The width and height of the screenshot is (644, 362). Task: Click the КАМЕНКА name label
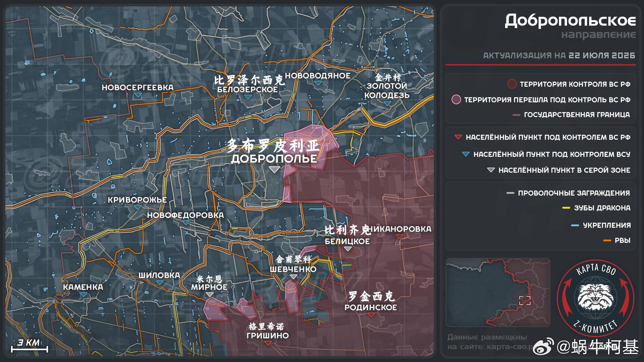tap(83, 287)
